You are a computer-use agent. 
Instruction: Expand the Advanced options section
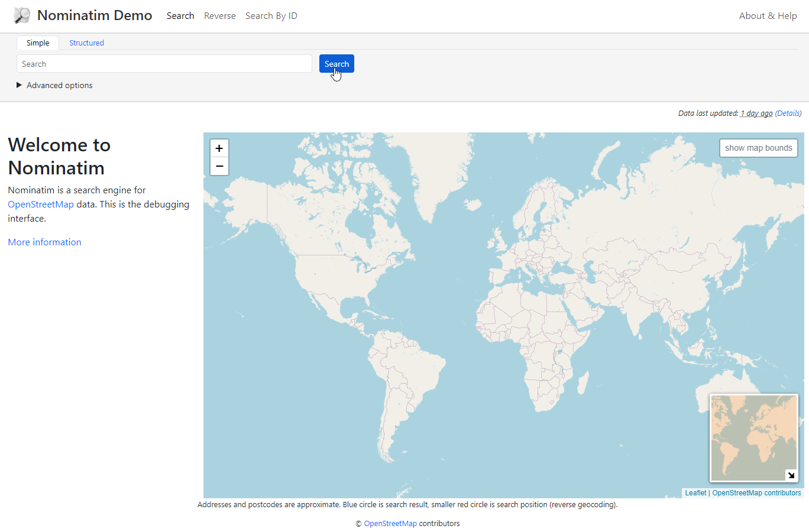coord(54,85)
